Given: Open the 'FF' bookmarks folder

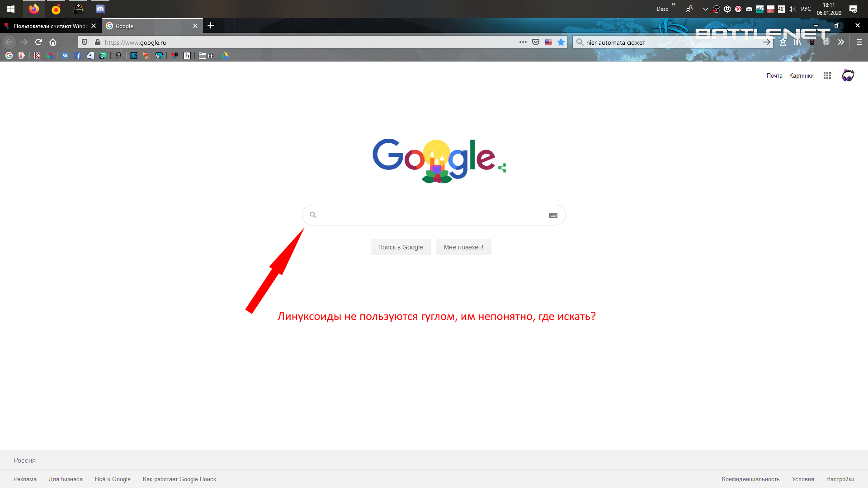Looking at the screenshot, I should click(x=206, y=56).
